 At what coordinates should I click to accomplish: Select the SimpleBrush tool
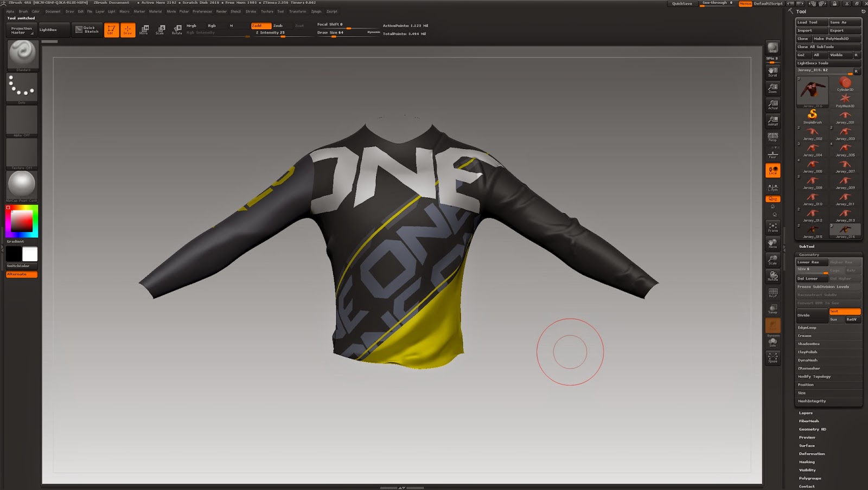tap(812, 117)
